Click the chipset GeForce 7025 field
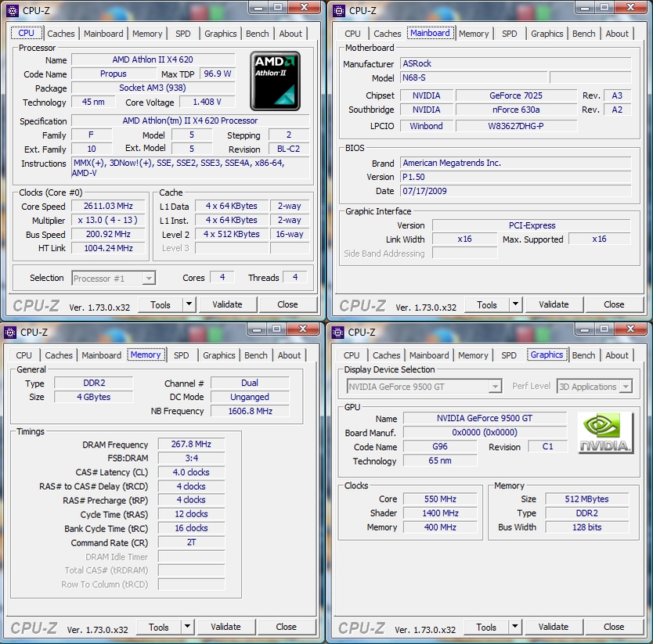 click(516, 95)
